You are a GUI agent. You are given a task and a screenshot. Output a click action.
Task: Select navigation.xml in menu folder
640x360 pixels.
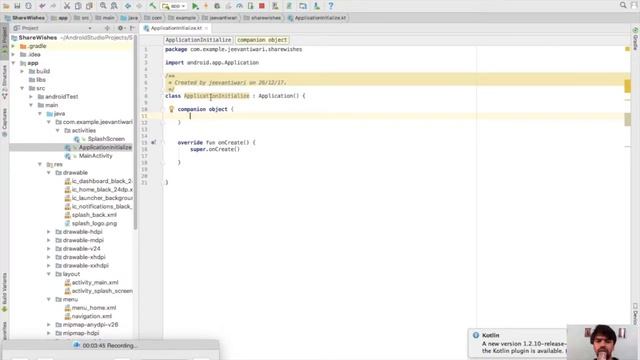click(92, 316)
